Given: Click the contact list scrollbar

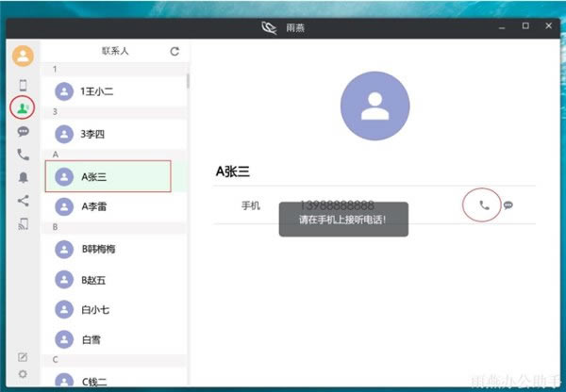Looking at the screenshot, I should [x=187, y=81].
